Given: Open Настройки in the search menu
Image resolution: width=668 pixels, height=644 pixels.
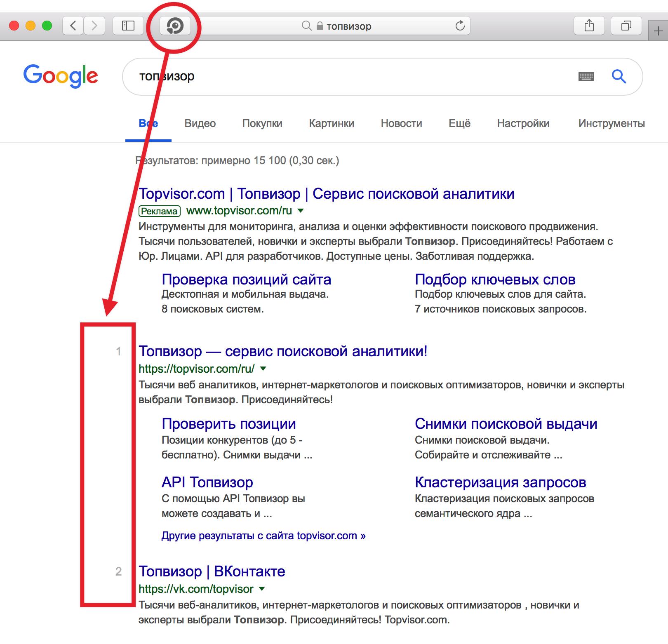Looking at the screenshot, I should point(523,123).
